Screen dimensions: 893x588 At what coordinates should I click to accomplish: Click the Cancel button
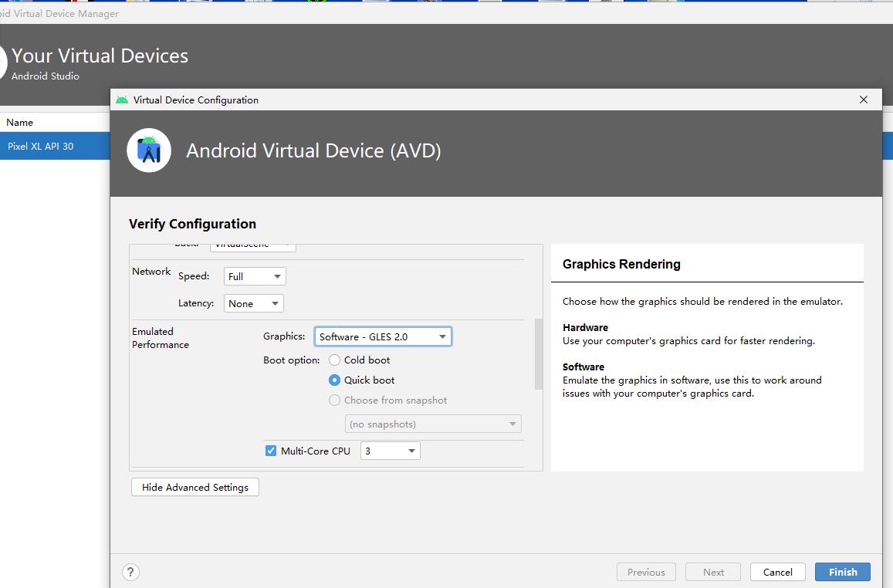777,572
